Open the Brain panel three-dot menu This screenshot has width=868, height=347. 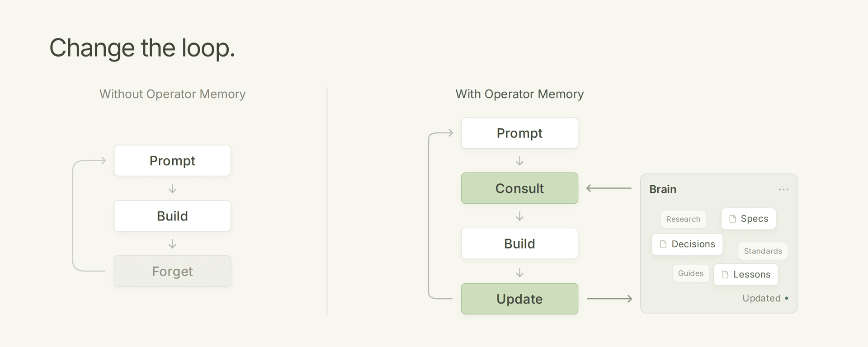click(x=783, y=189)
